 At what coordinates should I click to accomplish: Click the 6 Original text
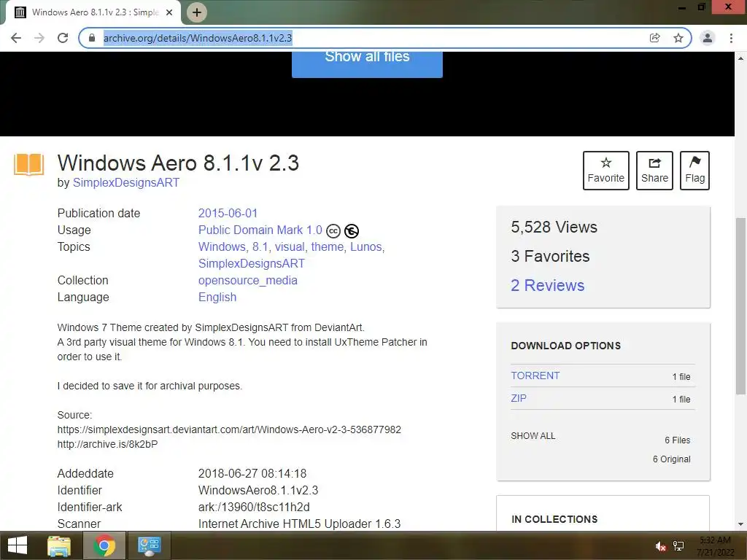point(672,459)
